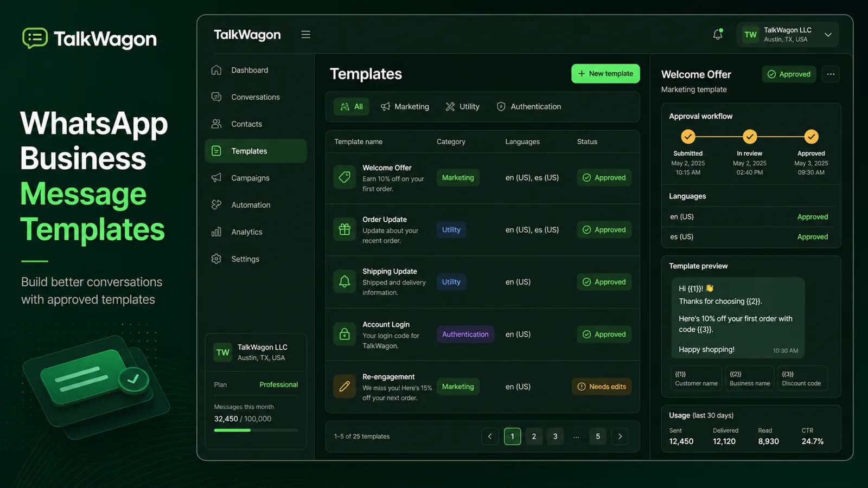Open the hamburger menu beside TalkWagon logo
The image size is (868, 488).
click(306, 35)
